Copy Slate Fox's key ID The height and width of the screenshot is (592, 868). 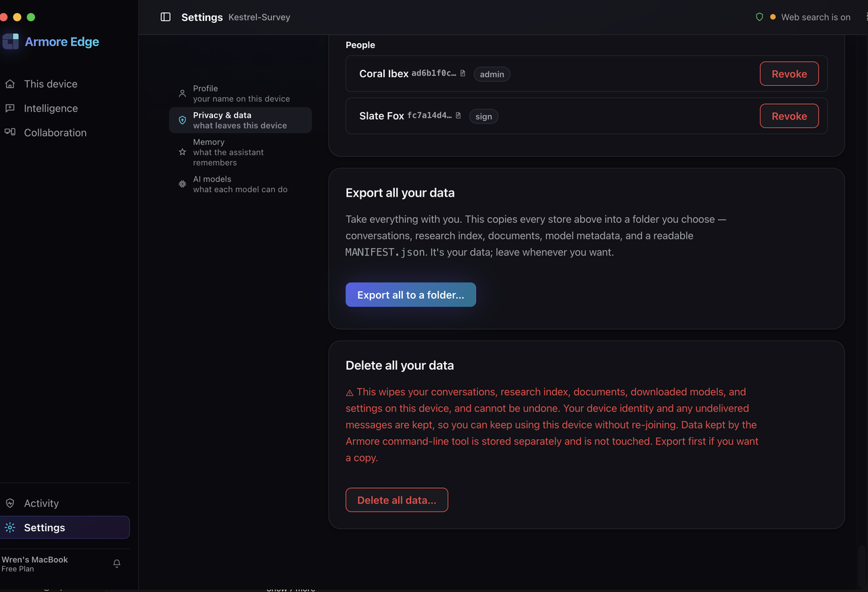458,116
